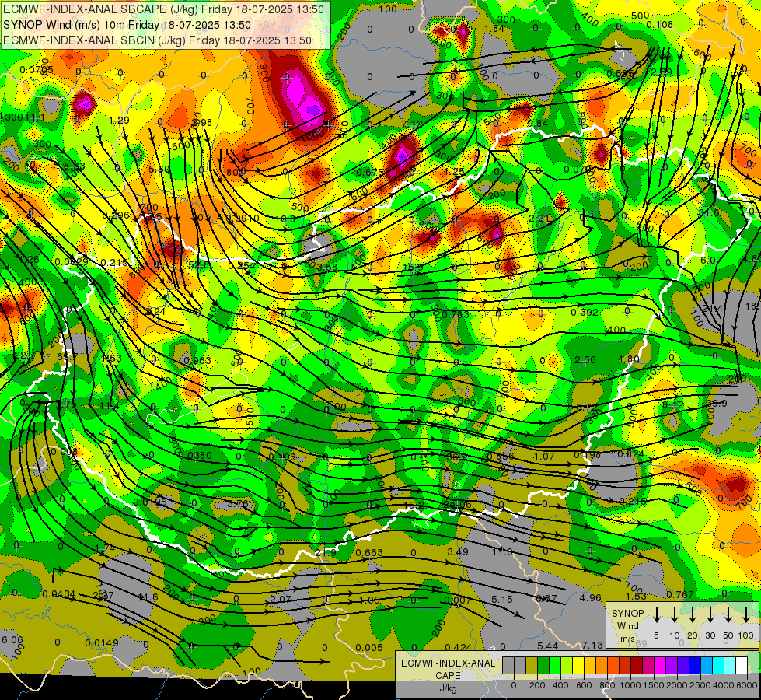
Task: Pick the pure yellow swatch in CAPE scale
Action: coord(578,665)
